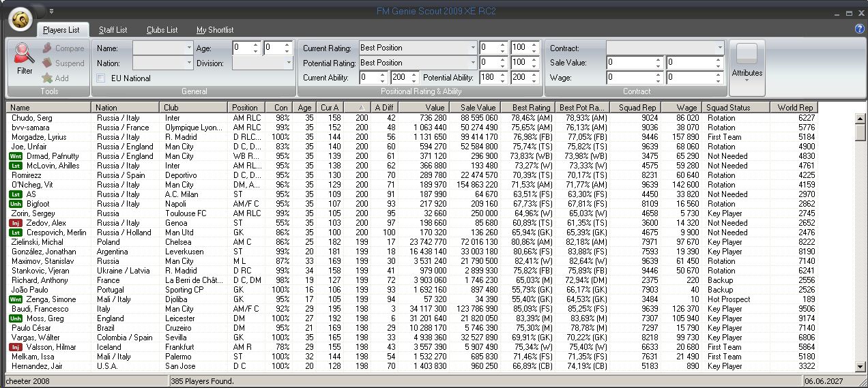Open the quick access toolbar arrow
The image size is (868, 388).
point(52,12)
